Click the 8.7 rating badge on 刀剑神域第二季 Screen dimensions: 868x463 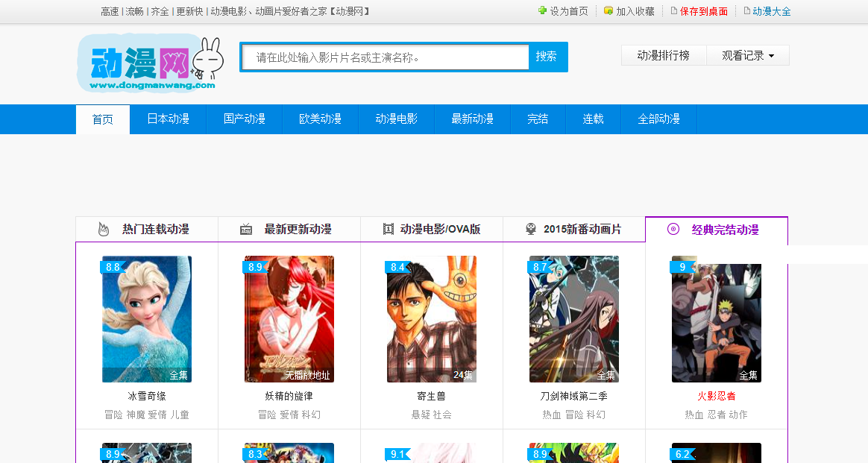coord(540,267)
